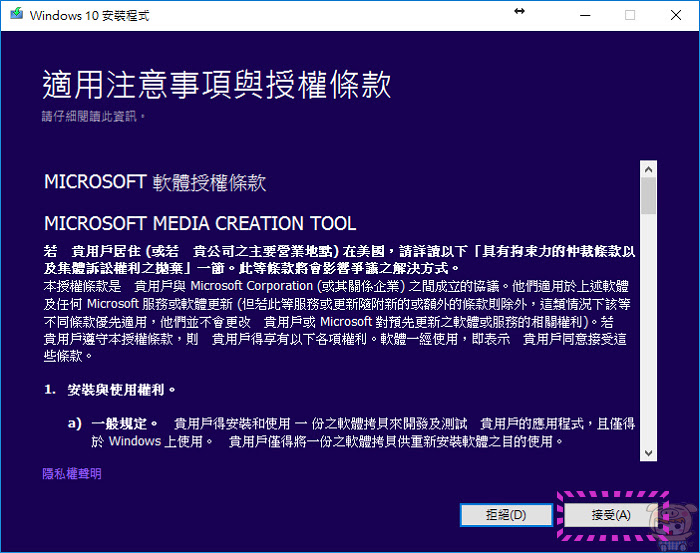Click the 拒絕(D) decline button

[x=506, y=515]
